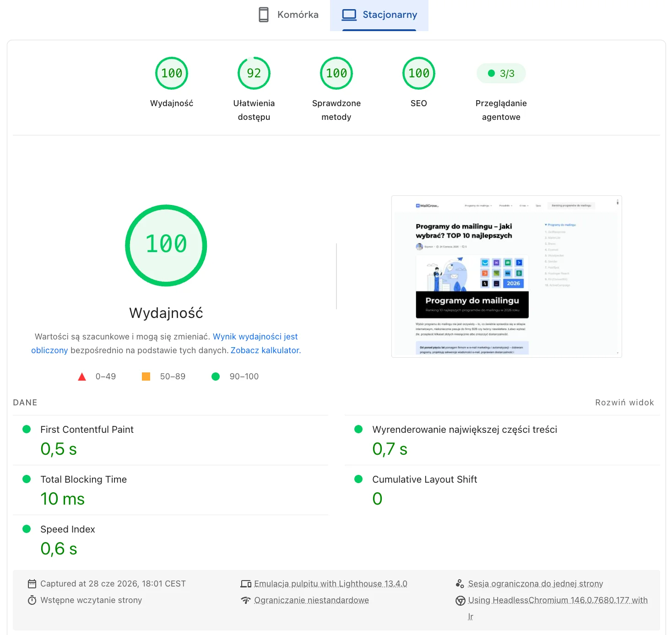Click the Speed Index metric label
This screenshot has height=635, width=672.
[x=68, y=529]
